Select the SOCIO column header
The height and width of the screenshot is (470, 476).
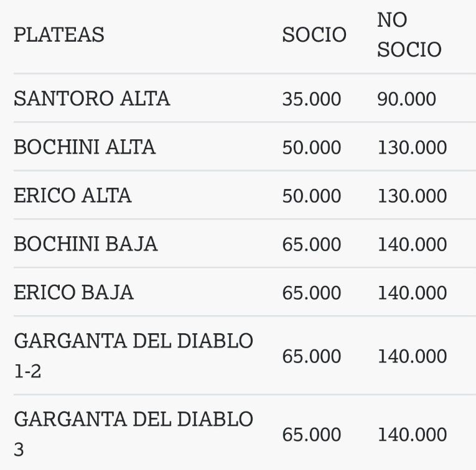click(x=314, y=35)
